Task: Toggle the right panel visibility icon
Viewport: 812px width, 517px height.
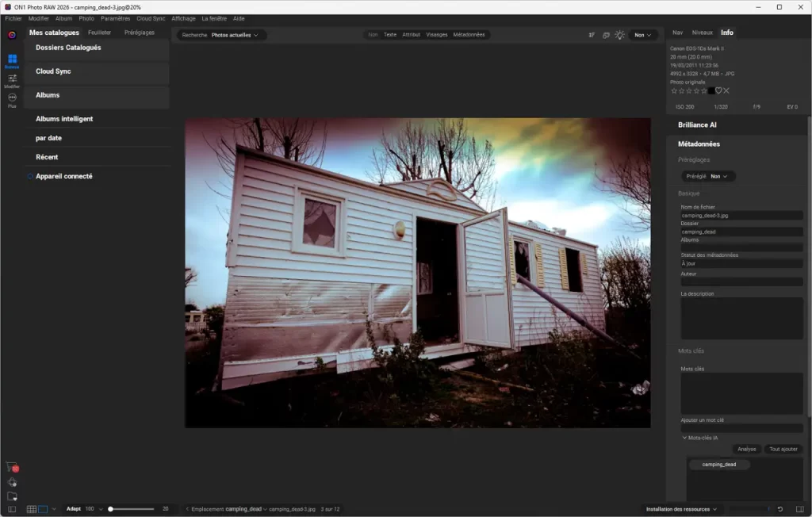Action: [x=799, y=509]
